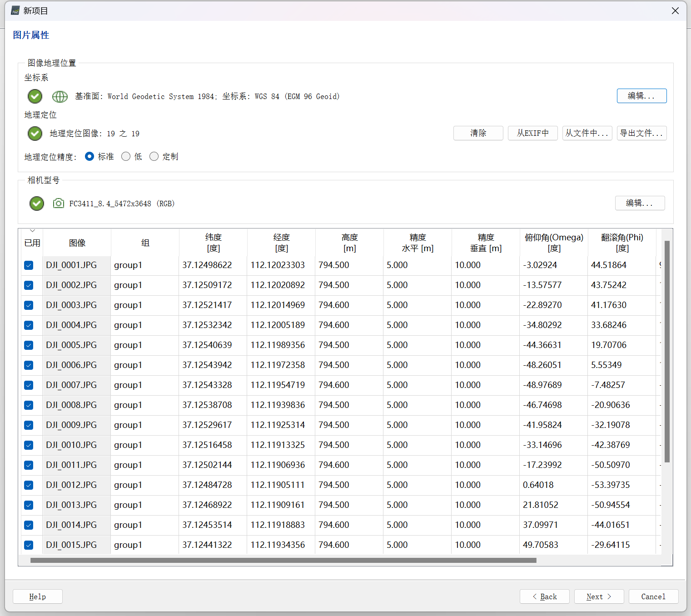Click the 清除 geolocation button

point(478,133)
